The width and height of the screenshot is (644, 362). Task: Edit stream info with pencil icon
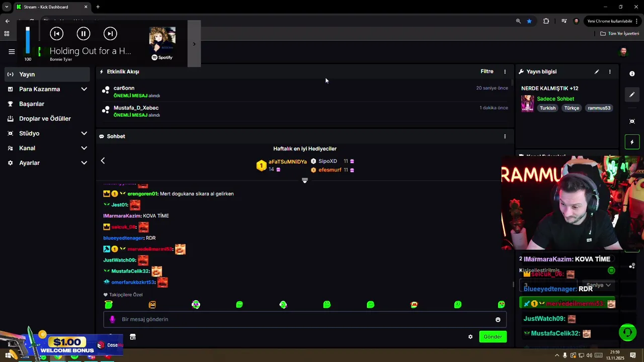pos(597,72)
